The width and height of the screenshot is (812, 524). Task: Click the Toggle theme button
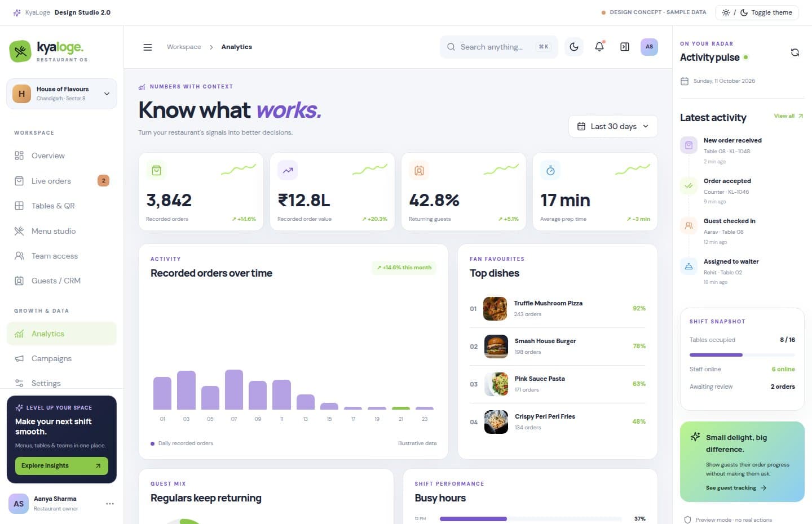pos(757,12)
